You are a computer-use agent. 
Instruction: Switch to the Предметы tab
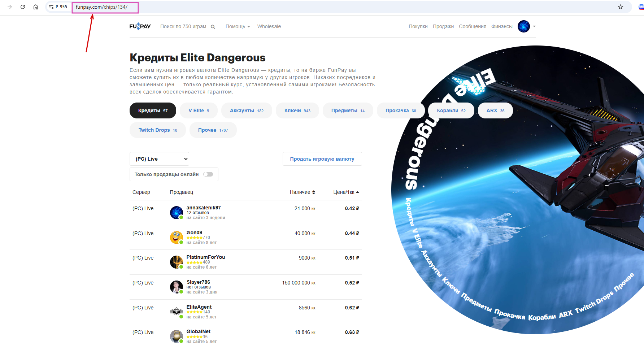coord(348,110)
